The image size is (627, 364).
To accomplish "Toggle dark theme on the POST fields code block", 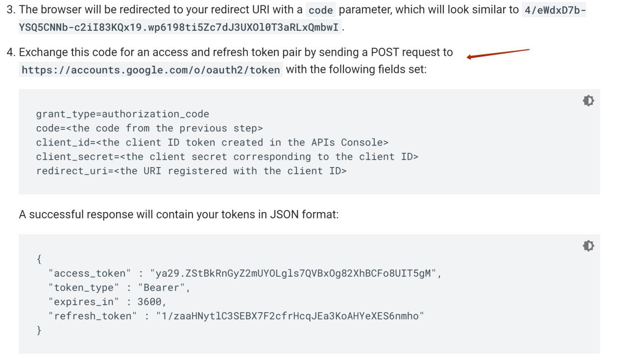I will coord(588,101).
